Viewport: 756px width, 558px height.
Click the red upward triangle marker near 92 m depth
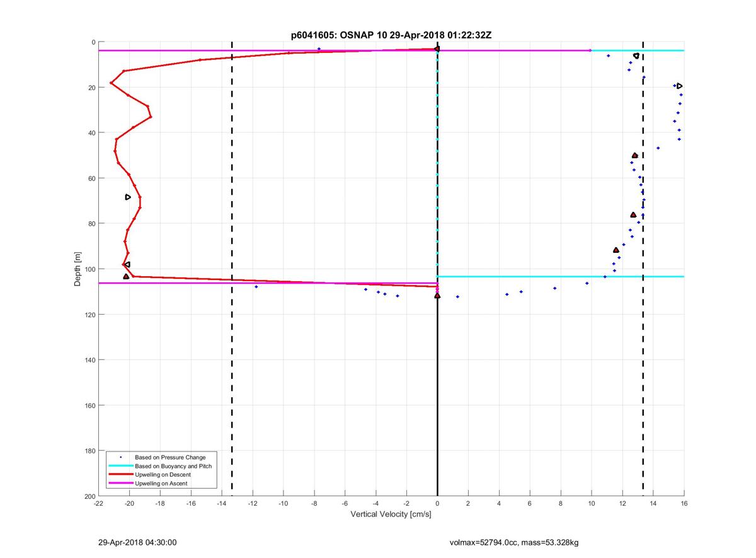click(x=616, y=250)
